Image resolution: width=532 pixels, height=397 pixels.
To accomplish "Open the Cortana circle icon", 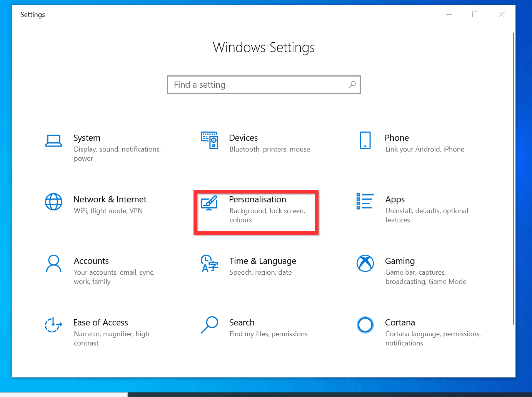I will tap(365, 325).
